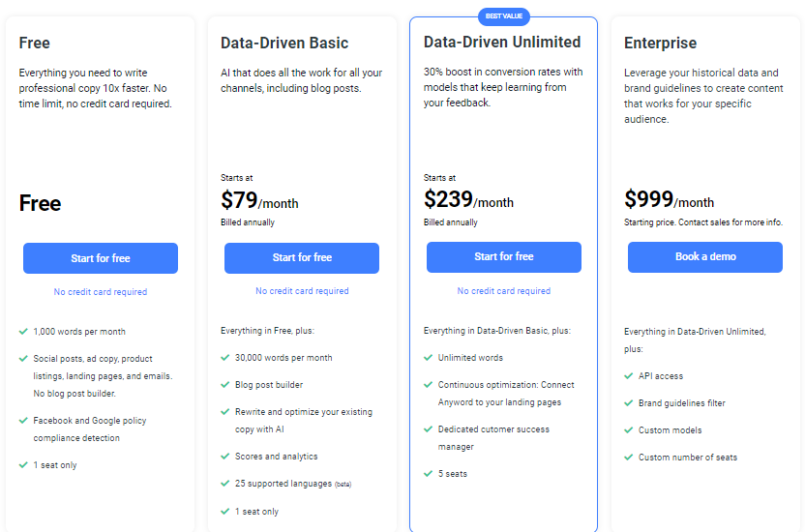The width and height of the screenshot is (805, 532).
Task: Click checkmark icon next to Blog post builder
Action: (x=225, y=385)
